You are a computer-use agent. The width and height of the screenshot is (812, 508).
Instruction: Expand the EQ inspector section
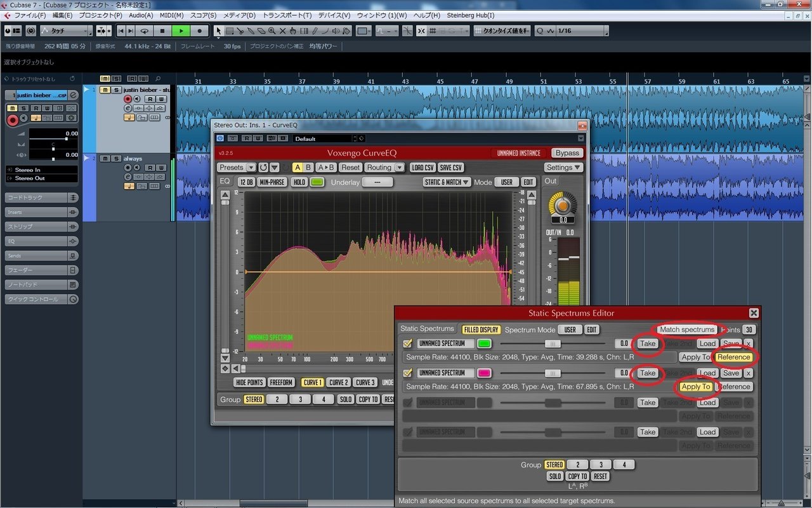click(42, 241)
